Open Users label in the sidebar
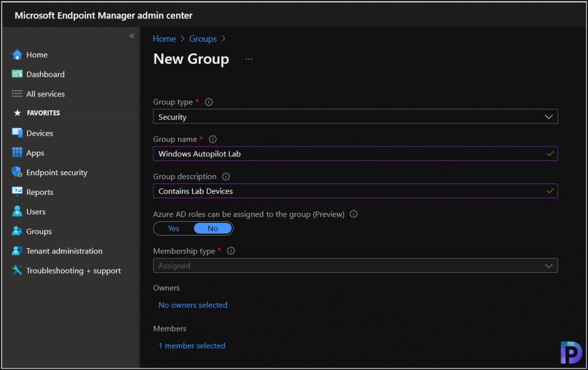 36,211
